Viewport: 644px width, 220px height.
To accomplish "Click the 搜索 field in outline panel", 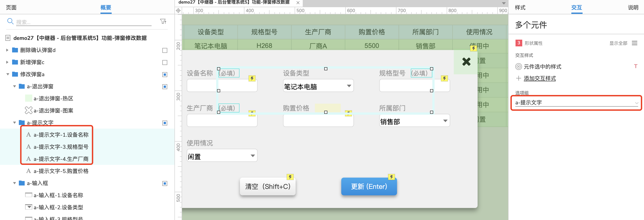I will click(84, 22).
